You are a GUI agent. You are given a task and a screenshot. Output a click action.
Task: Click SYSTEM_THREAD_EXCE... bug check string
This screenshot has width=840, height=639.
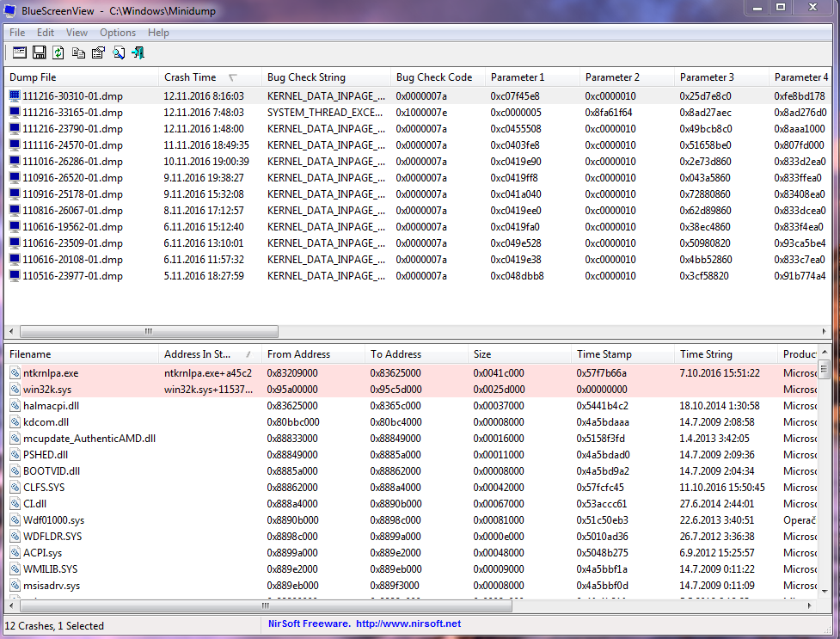click(x=325, y=113)
